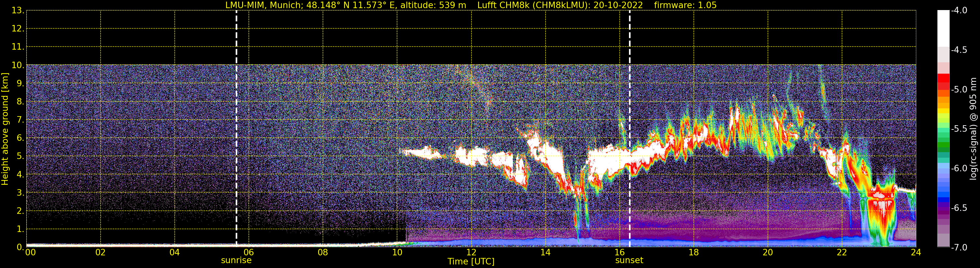Click the 'sunset' label below the axis
Screen dimensions: 980x268
coord(629,261)
